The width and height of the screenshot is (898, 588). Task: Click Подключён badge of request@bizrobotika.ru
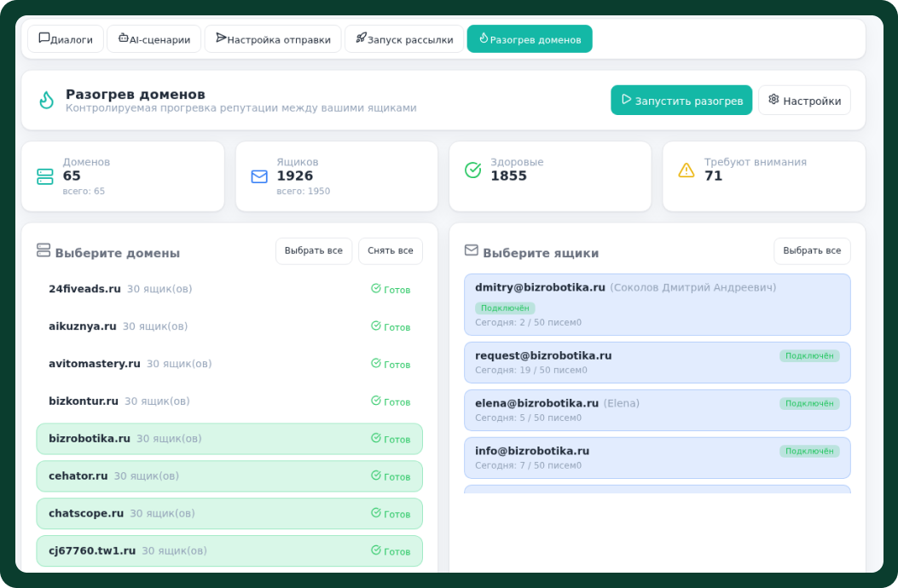tap(809, 355)
